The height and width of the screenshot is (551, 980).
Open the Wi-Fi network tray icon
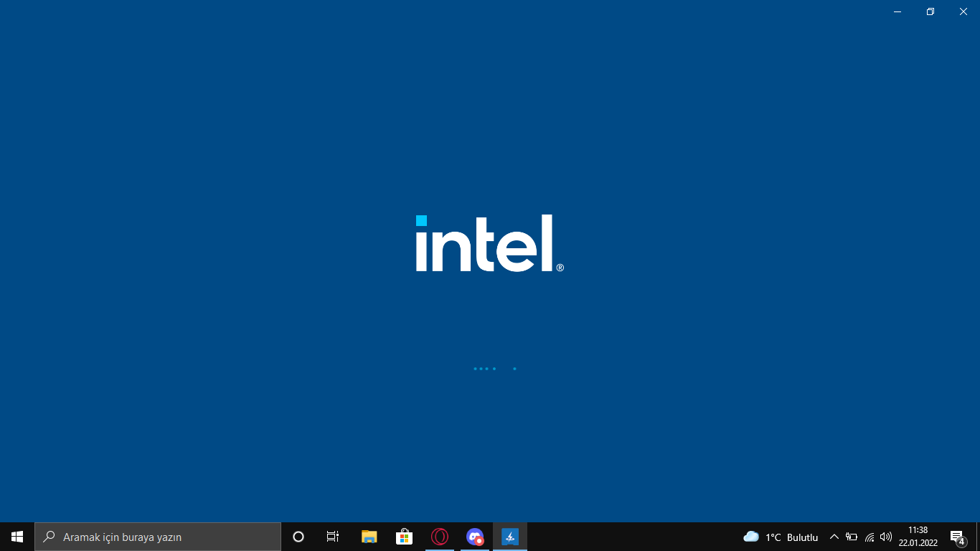click(870, 537)
